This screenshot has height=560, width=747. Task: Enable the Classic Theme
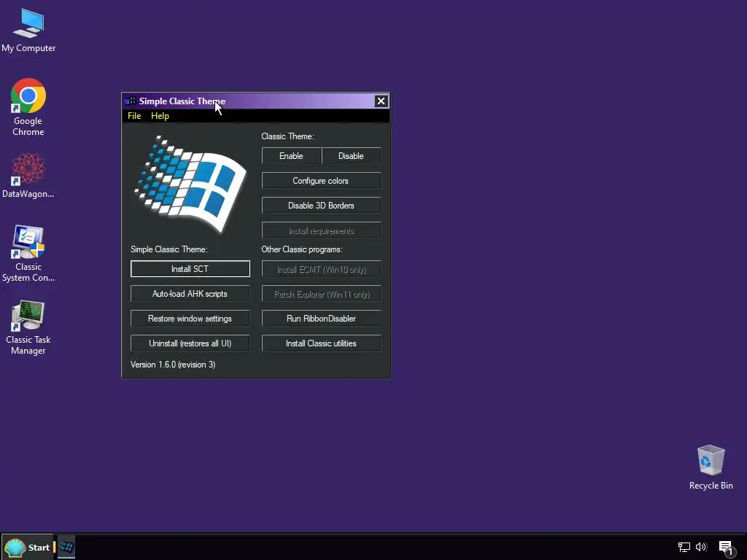click(291, 156)
